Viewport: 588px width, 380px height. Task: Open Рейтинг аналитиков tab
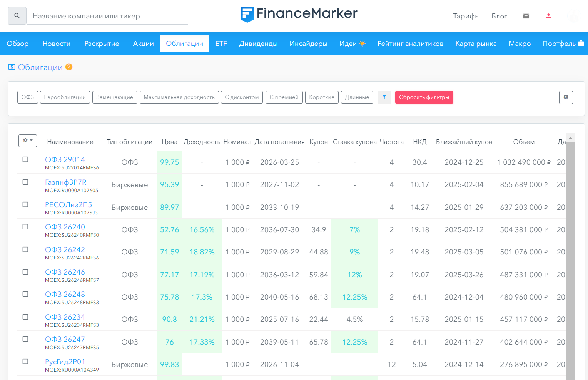pos(410,44)
